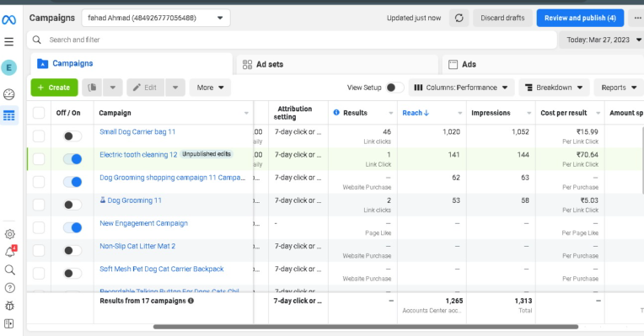Toggle off Small Dog Carrier bag 11 campaign switch
The width and height of the screenshot is (644, 336).
pyautogui.click(x=72, y=136)
